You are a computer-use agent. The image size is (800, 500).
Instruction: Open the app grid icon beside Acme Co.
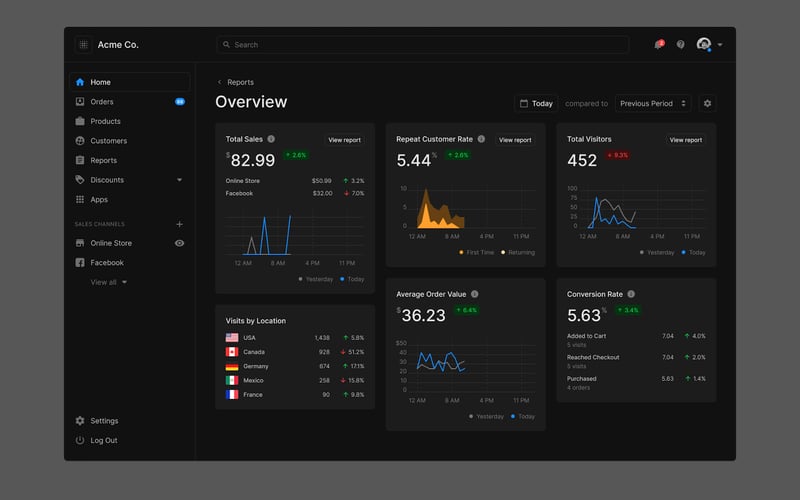tap(84, 44)
